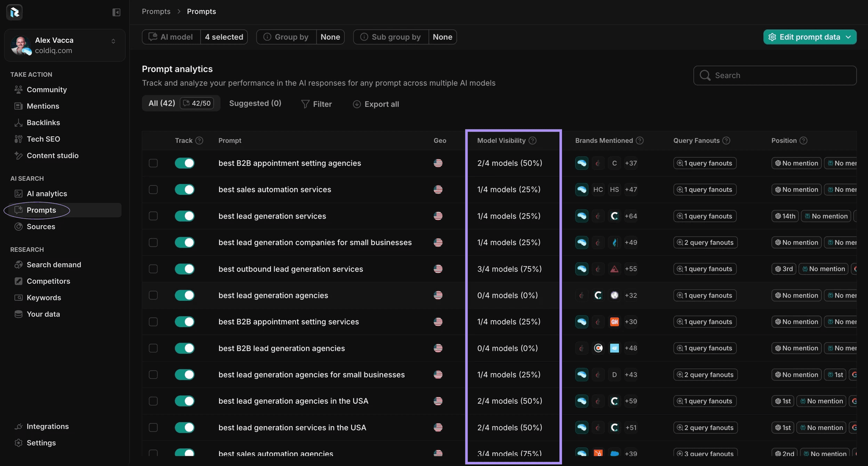The image size is (868, 466).
Task: Click the Export all button
Action: pos(376,104)
